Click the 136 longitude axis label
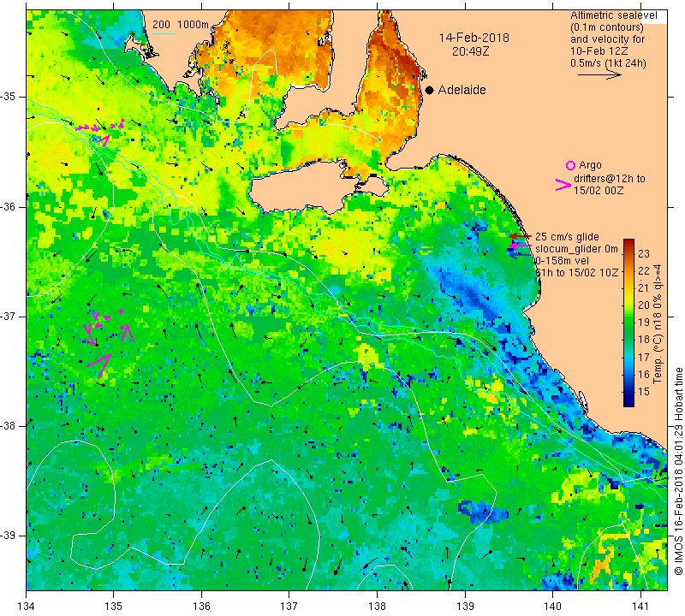This screenshot has height=616, width=685. pos(201,606)
